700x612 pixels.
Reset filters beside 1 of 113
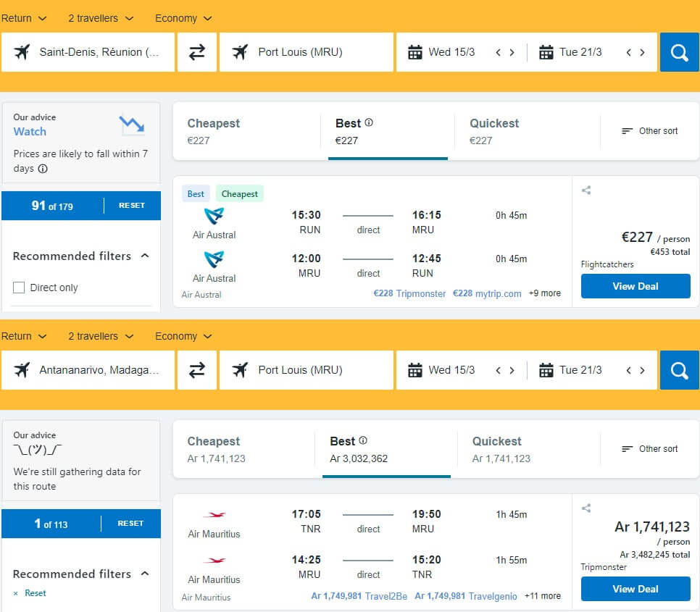click(130, 523)
